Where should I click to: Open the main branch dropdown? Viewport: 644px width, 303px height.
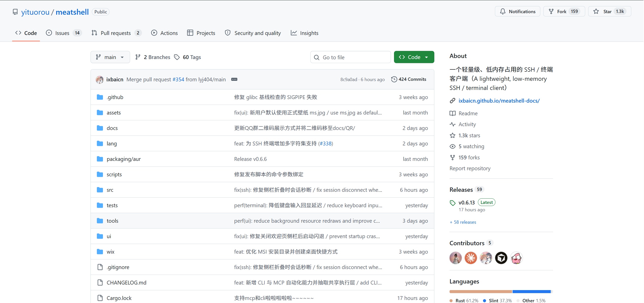pos(110,57)
